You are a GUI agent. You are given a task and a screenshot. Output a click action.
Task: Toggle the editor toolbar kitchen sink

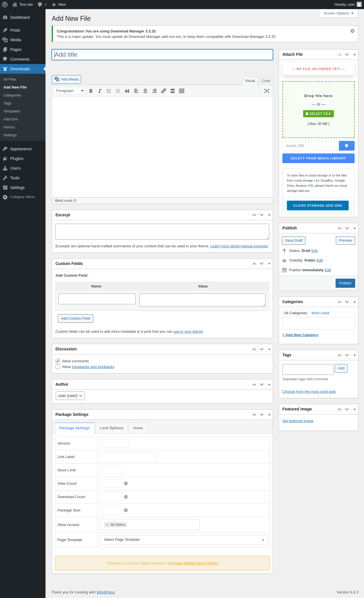pos(182,91)
